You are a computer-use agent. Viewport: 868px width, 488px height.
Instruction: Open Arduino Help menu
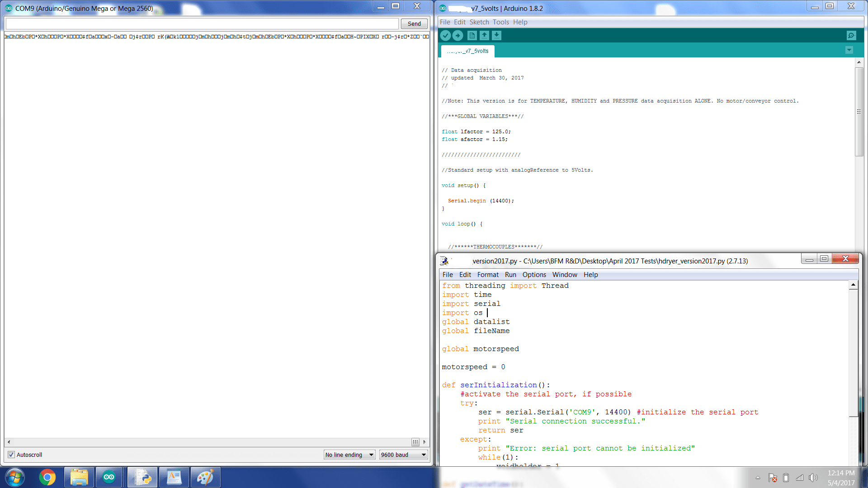(x=520, y=22)
